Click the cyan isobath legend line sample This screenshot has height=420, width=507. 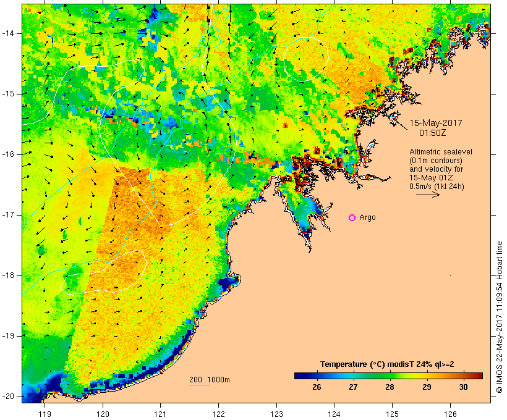(x=200, y=385)
